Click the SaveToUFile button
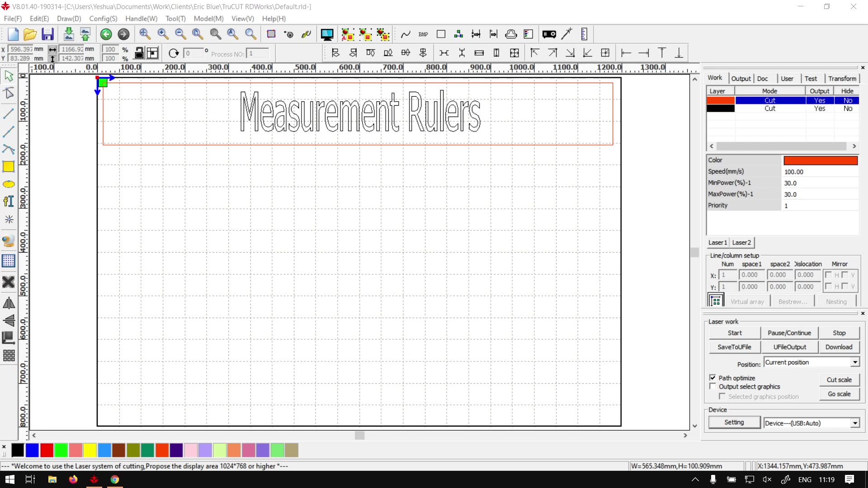 point(734,347)
